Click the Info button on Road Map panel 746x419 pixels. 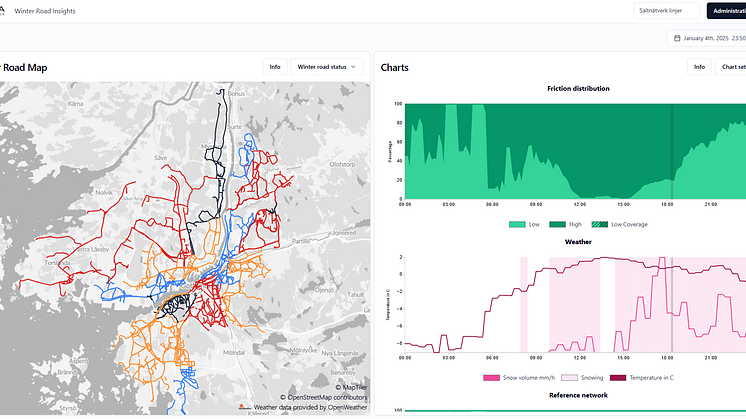click(275, 67)
